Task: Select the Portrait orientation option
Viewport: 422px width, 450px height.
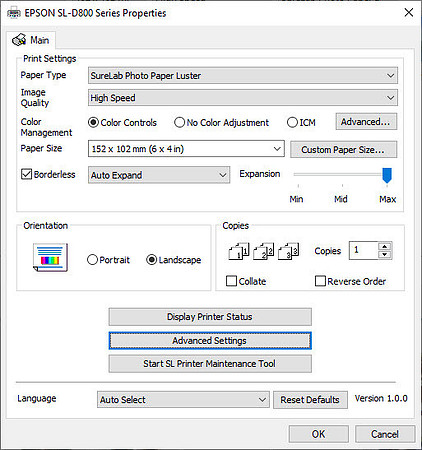Action: [92, 260]
